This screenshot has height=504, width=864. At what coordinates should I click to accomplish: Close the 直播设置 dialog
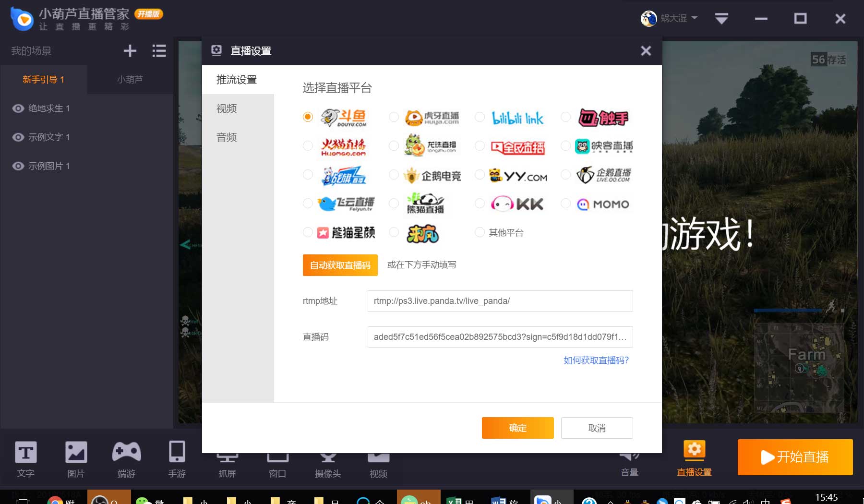646,50
